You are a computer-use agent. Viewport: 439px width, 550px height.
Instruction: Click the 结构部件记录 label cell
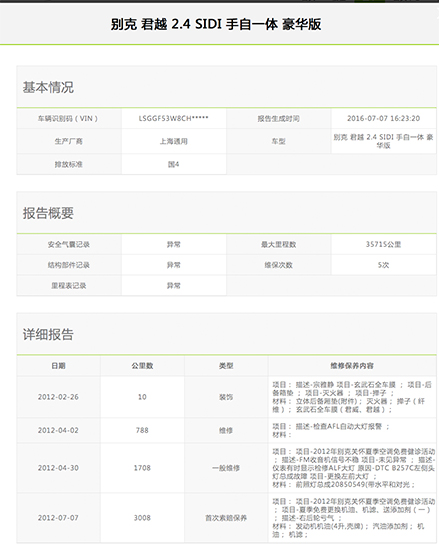[x=69, y=265]
